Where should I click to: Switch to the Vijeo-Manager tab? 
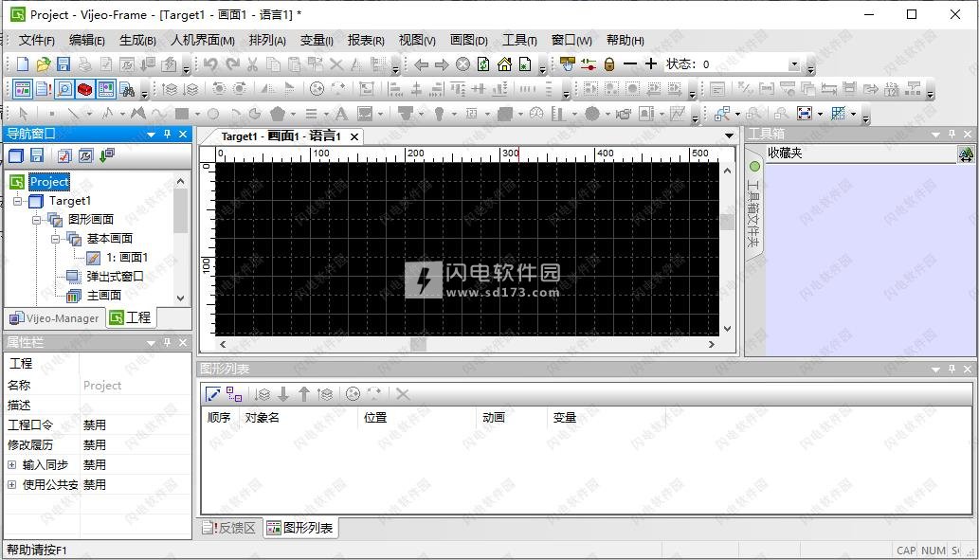point(54,318)
